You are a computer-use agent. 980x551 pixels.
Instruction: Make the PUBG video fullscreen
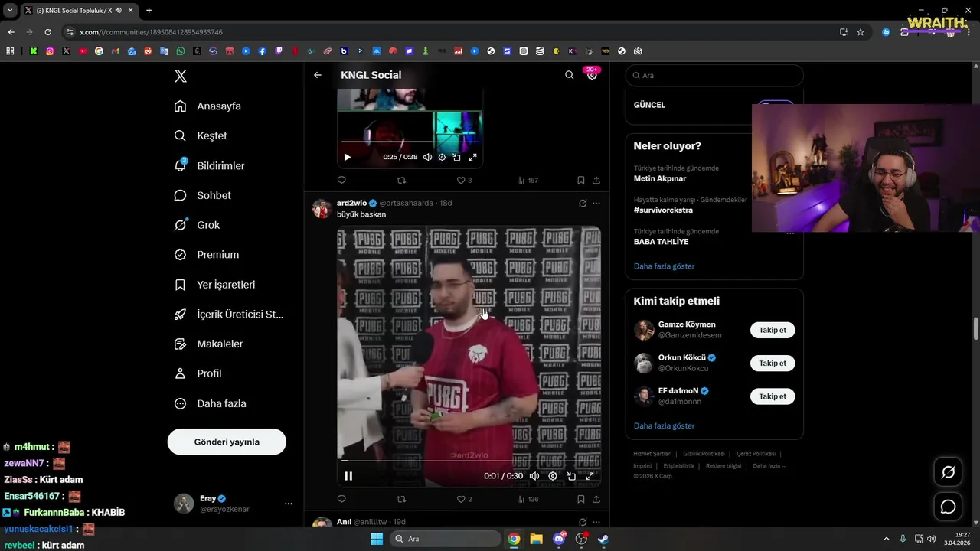[590, 476]
